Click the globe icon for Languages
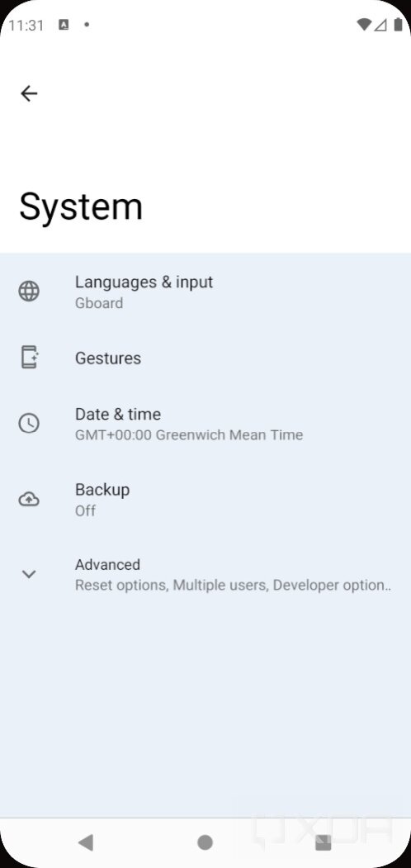The image size is (411, 868). 29,292
